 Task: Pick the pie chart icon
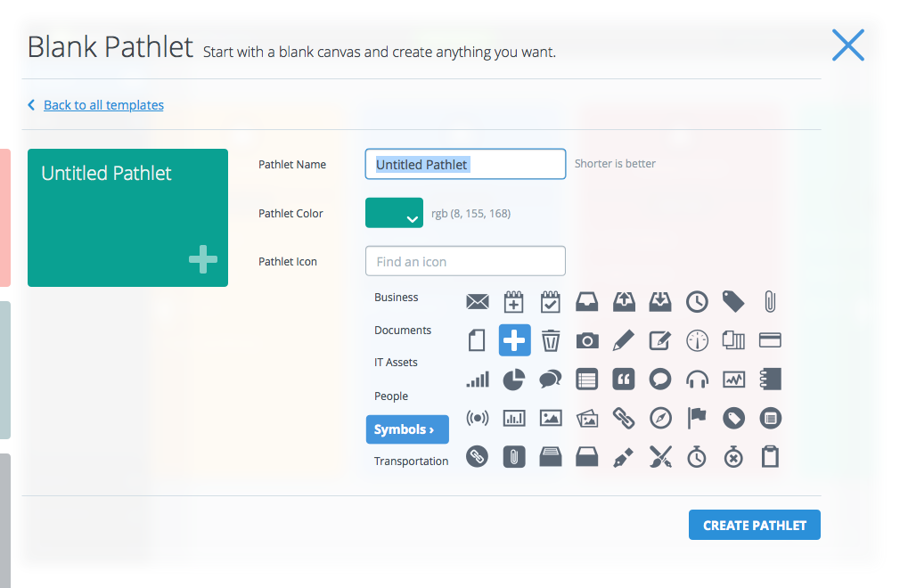coord(513,379)
